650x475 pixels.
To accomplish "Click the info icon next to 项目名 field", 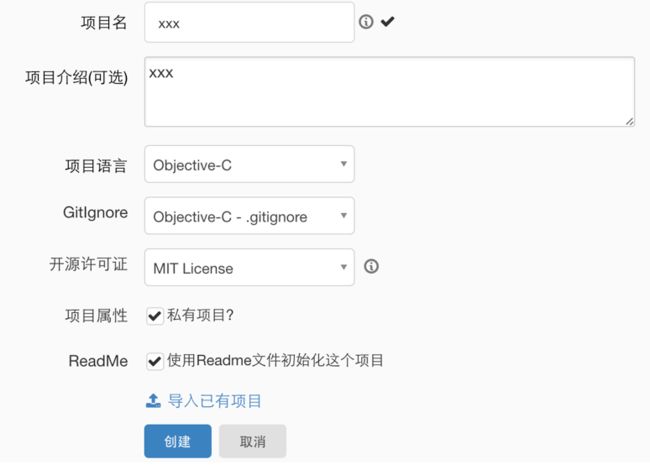I will [x=366, y=22].
